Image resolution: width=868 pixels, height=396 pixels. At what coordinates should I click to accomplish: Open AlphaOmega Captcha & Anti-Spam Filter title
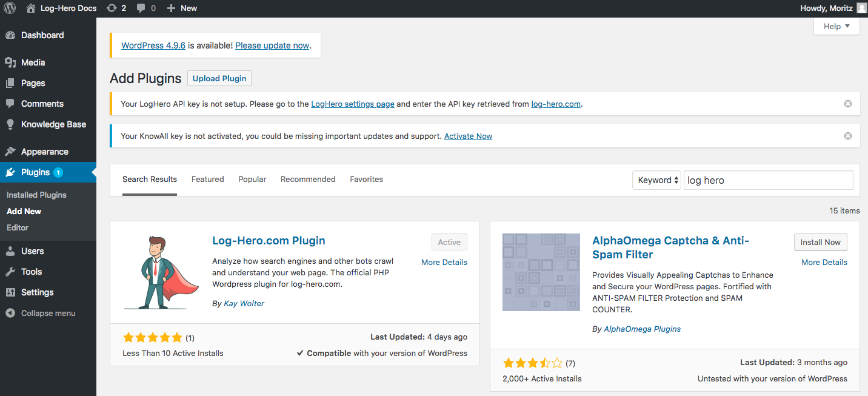coord(670,247)
